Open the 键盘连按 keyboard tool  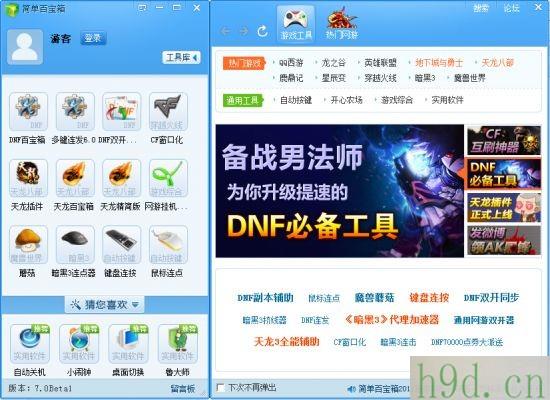[x=121, y=245]
